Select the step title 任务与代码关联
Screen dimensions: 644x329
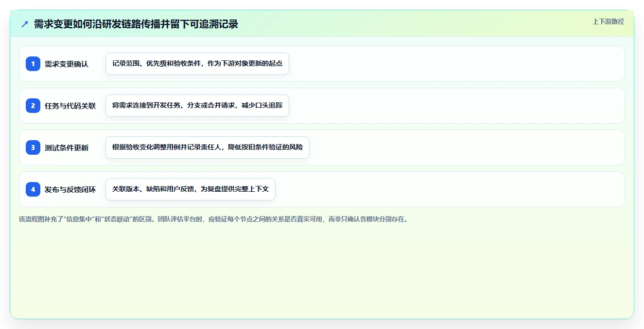(70, 106)
